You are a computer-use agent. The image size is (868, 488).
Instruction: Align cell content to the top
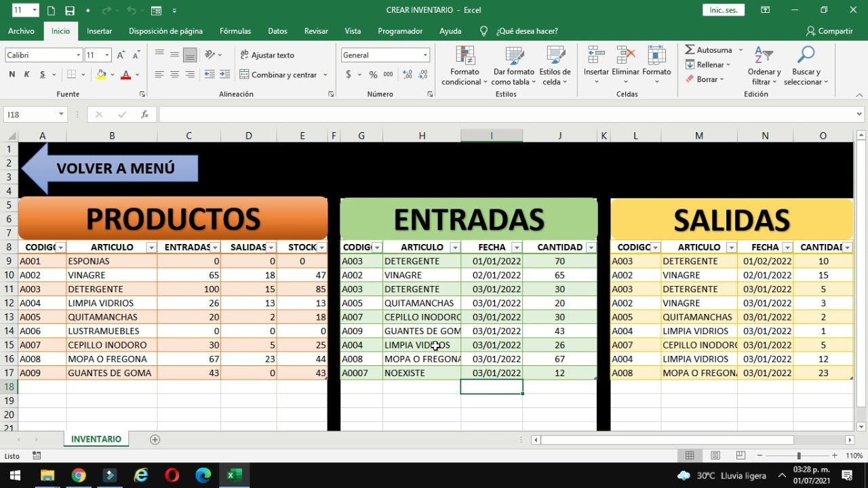pyautogui.click(x=159, y=55)
